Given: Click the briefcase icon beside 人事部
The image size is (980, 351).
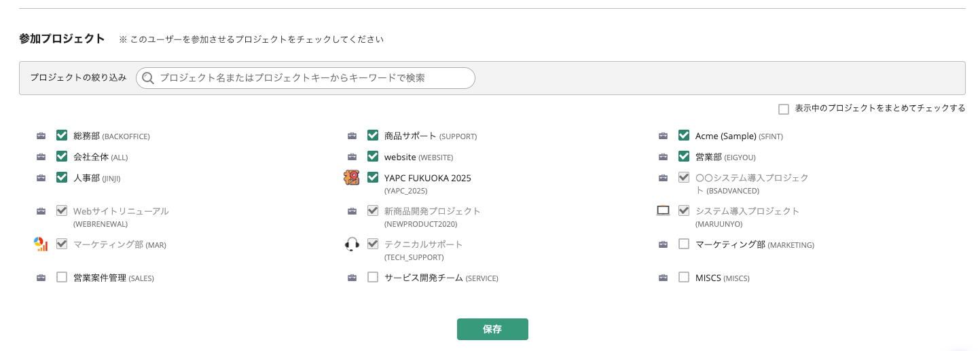Looking at the screenshot, I should pos(41,178).
